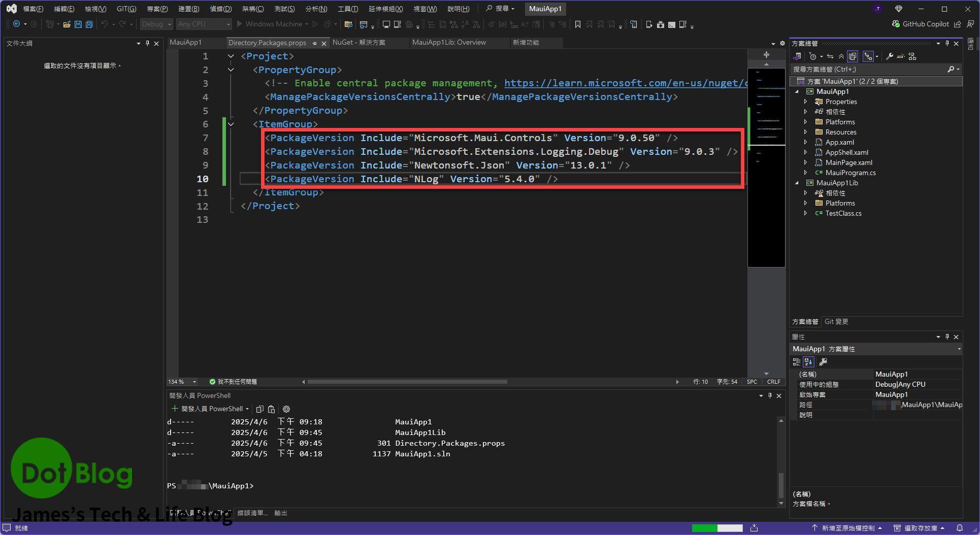This screenshot has width=980, height=535.
Task: Click the Solution Explorer properties wrench icon
Action: coord(889,56)
